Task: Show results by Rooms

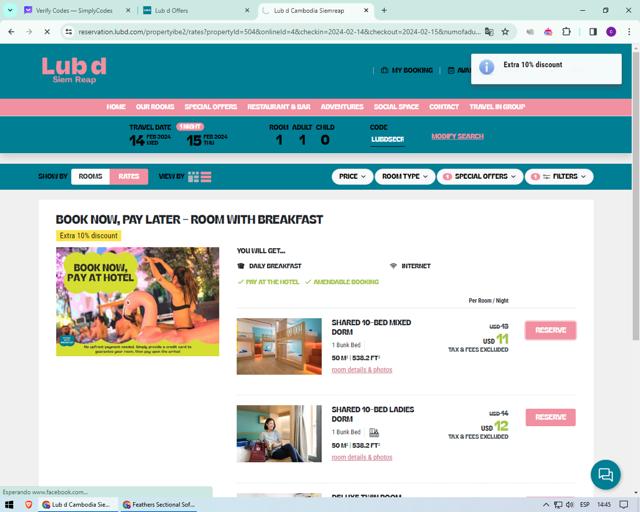Action: pos(90,176)
